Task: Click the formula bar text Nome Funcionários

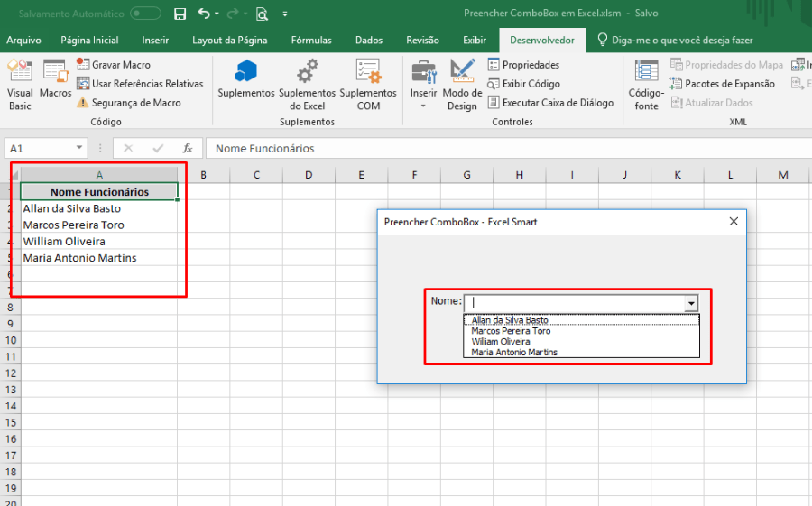Action: (264, 149)
